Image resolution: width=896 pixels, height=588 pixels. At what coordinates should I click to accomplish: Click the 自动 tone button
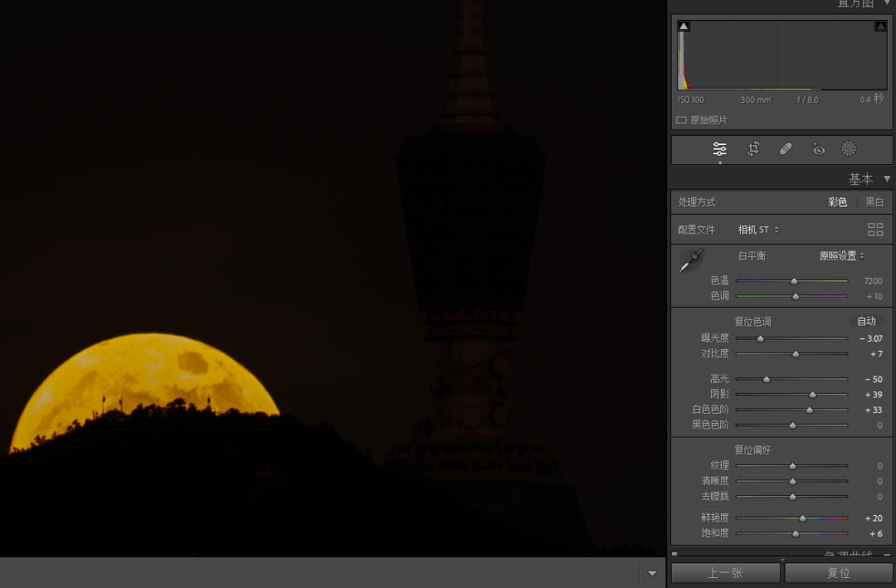click(x=866, y=322)
